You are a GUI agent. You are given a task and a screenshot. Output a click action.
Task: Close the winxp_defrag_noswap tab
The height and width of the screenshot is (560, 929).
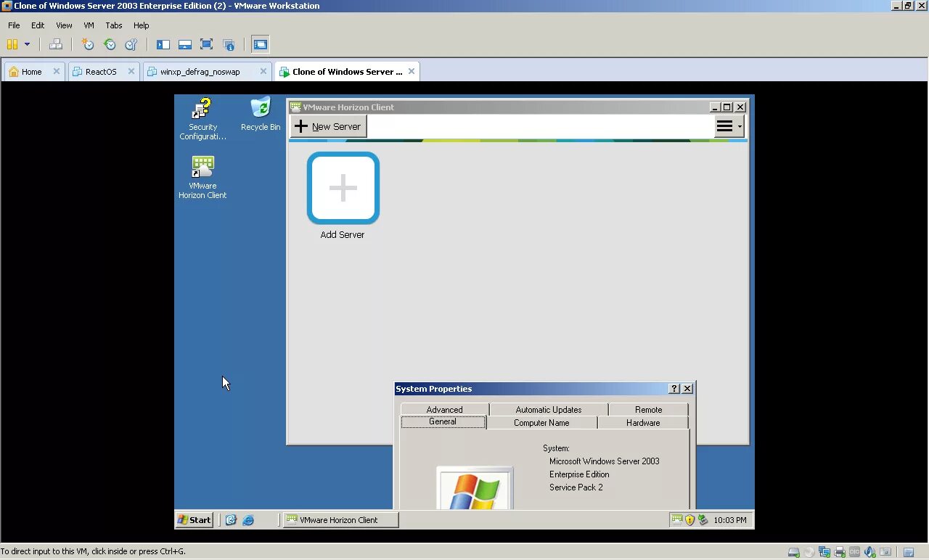click(263, 71)
